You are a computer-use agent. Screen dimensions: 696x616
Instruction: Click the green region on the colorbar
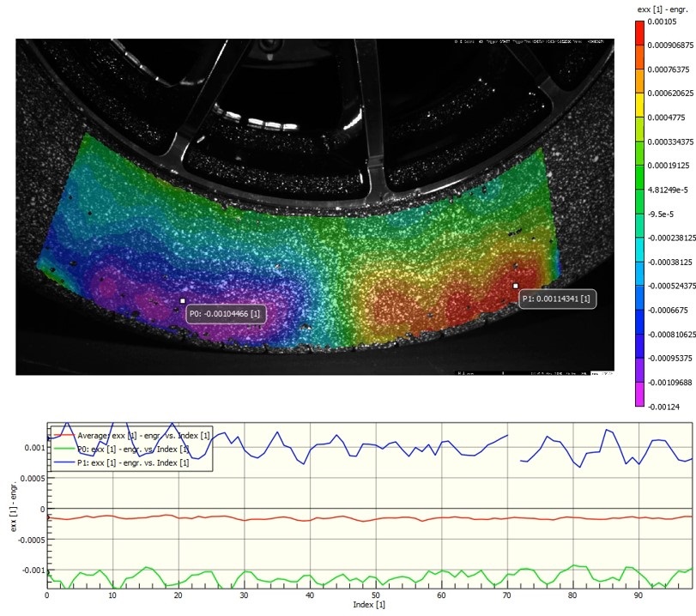(639, 163)
